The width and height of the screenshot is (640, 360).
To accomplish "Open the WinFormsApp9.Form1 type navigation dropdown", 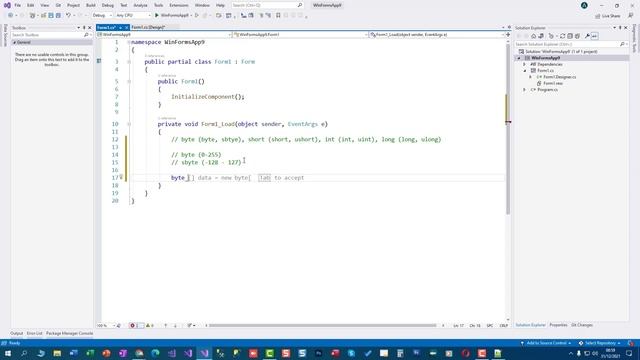I will [300, 35].
